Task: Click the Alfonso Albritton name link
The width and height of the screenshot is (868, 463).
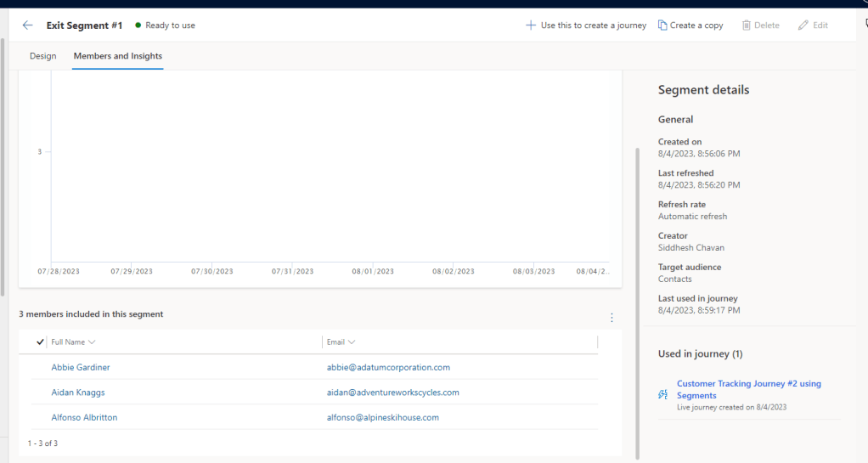Action: [84, 417]
